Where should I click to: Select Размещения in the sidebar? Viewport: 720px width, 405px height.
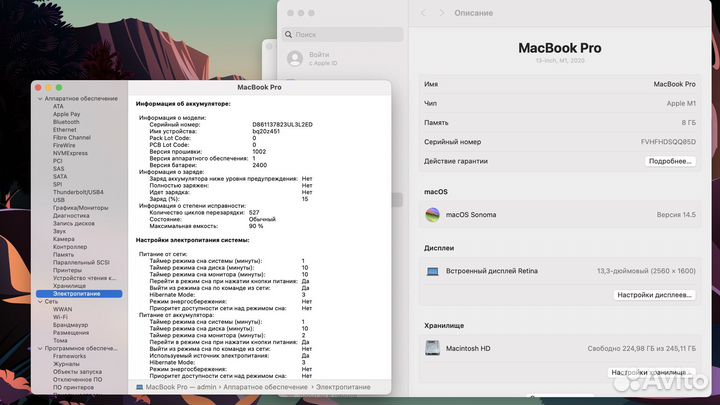(x=71, y=332)
